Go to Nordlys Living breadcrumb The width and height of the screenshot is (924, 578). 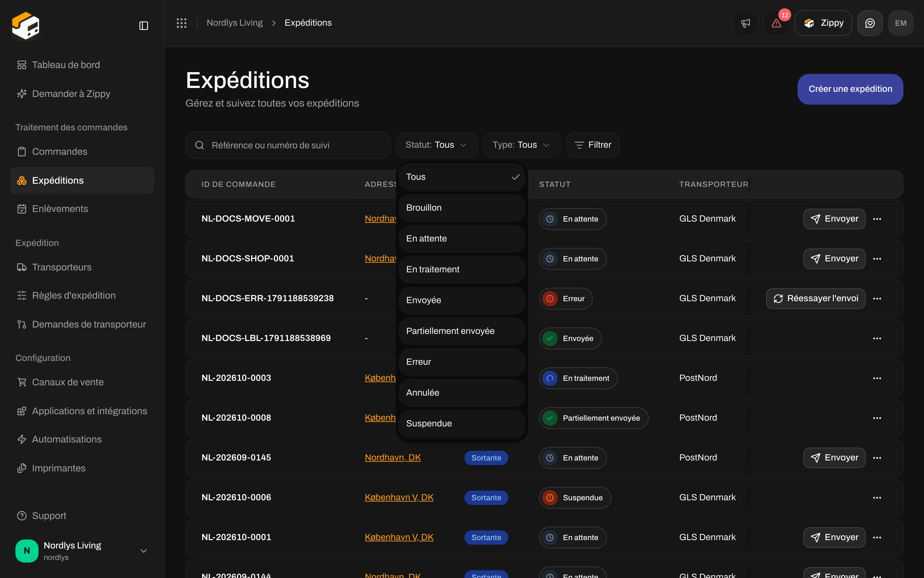point(235,23)
